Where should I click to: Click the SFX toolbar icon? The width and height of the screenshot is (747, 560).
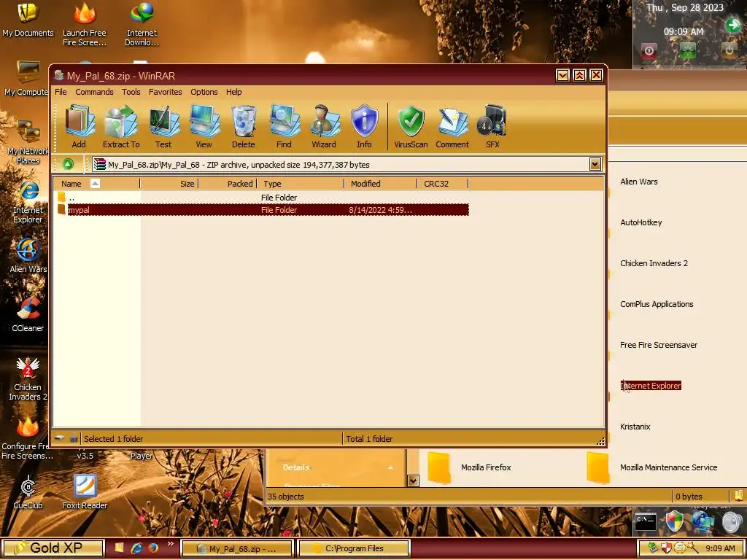[x=492, y=126]
